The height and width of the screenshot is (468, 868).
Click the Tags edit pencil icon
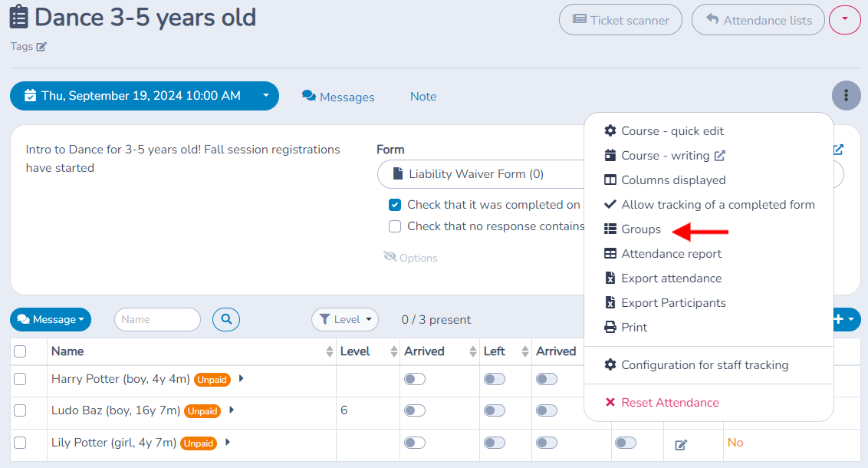pos(41,47)
